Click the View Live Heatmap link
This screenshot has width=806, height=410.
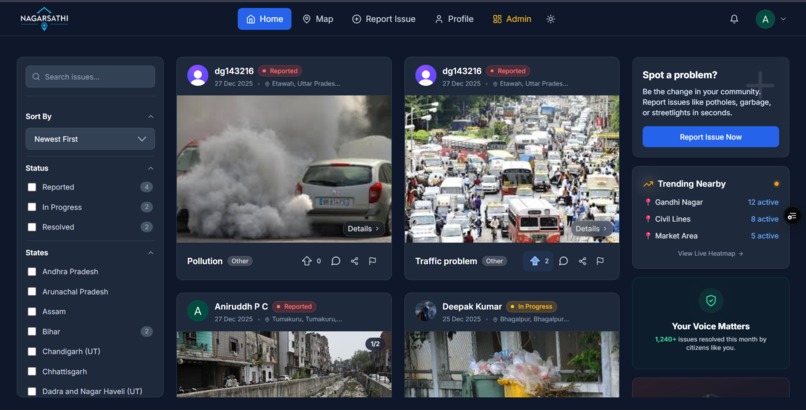click(x=710, y=253)
